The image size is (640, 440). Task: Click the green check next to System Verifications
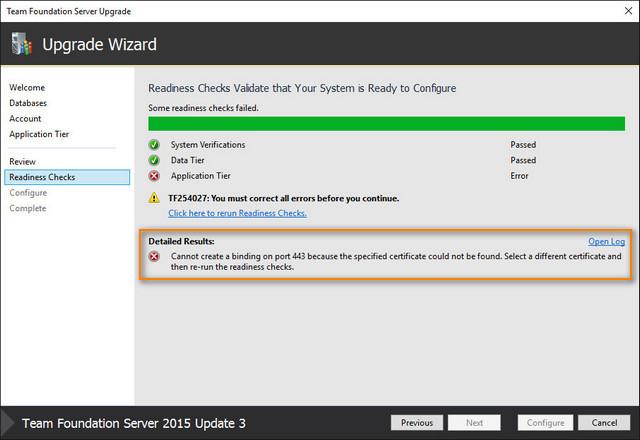(155, 145)
